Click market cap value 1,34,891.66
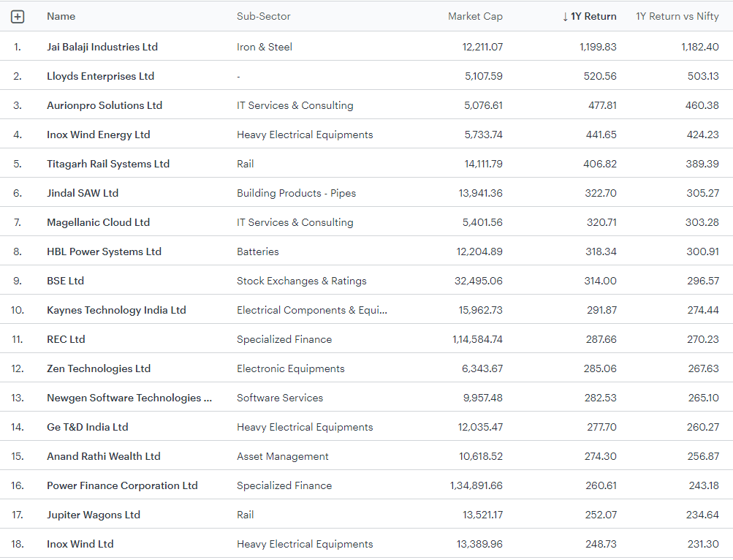Image resolution: width=733 pixels, height=560 pixels. (x=476, y=485)
